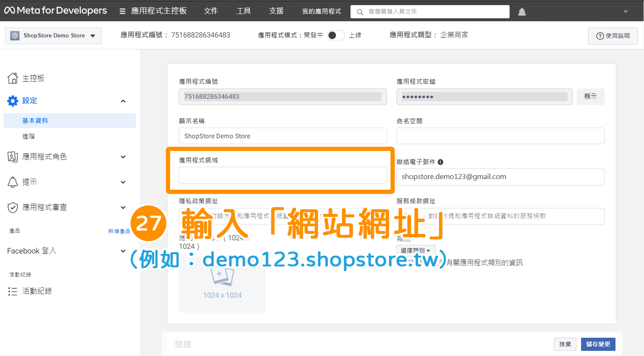
Task: Click the 主控板 home icon in the sidebar
Action: coord(13,78)
